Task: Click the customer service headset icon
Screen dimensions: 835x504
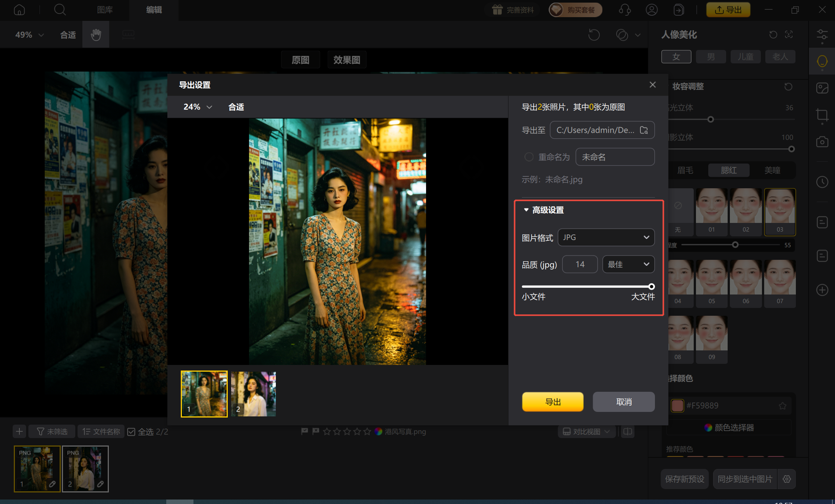Action: point(625,10)
